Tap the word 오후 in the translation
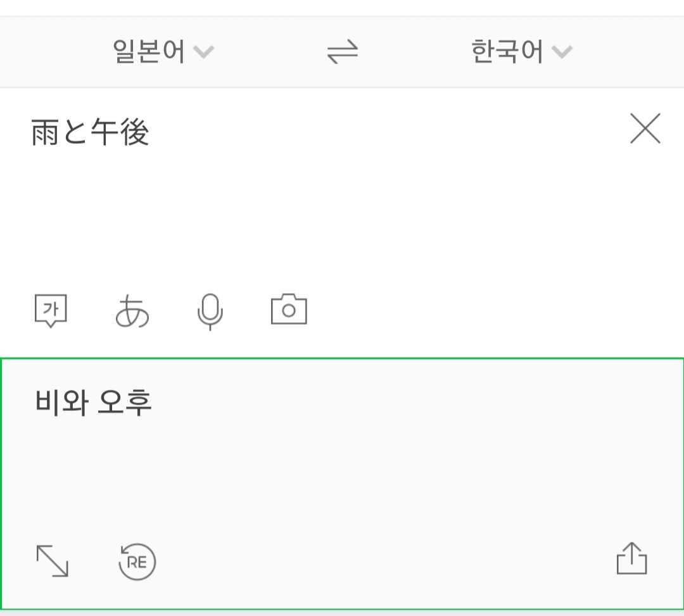Screen dimensions: 684x616 pos(125,402)
